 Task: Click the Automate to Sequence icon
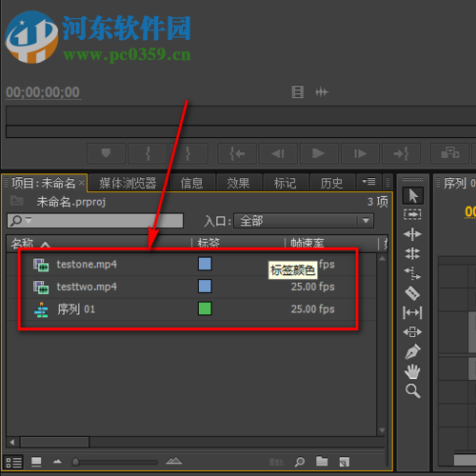pyautogui.click(x=276, y=462)
